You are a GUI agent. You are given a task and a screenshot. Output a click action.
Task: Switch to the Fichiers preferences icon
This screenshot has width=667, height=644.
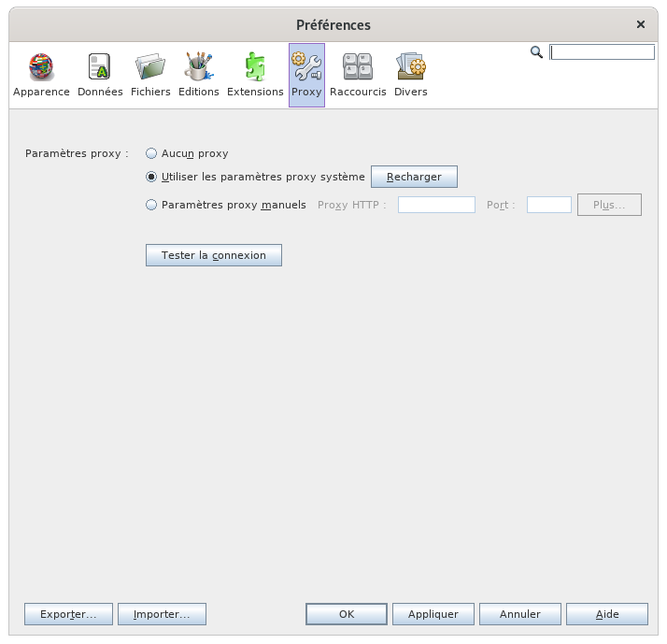[x=150, y=75]
